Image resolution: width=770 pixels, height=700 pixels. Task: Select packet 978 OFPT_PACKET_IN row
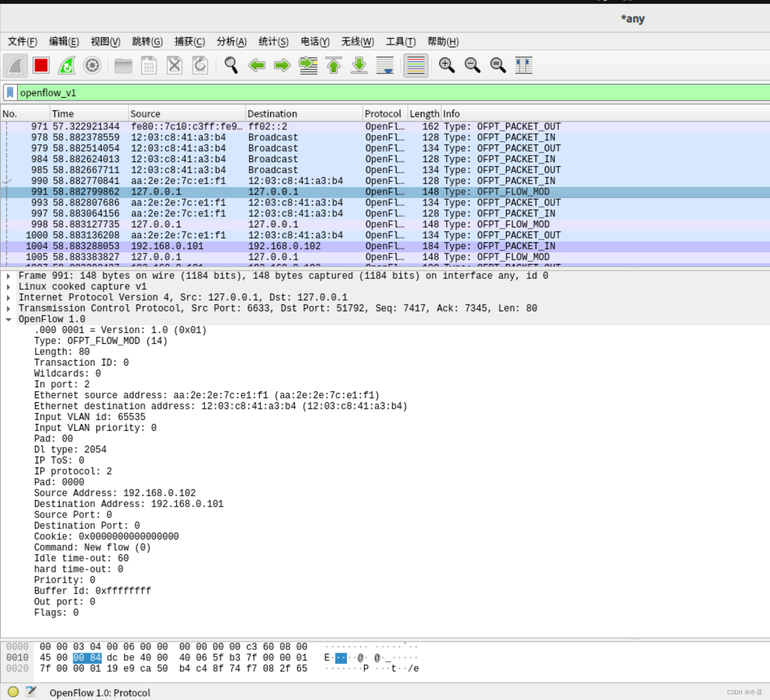click(x=385, y=138)
